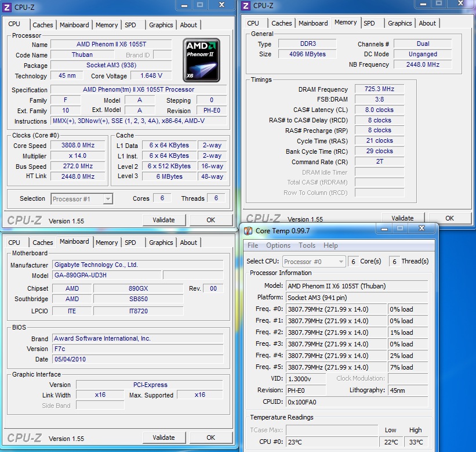Click the CPU-Z icon in the Memory window title bar

(x=246, y=6)
